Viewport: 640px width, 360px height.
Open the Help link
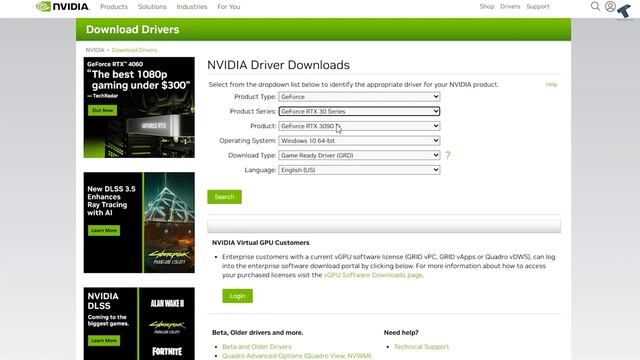(551, 84)
